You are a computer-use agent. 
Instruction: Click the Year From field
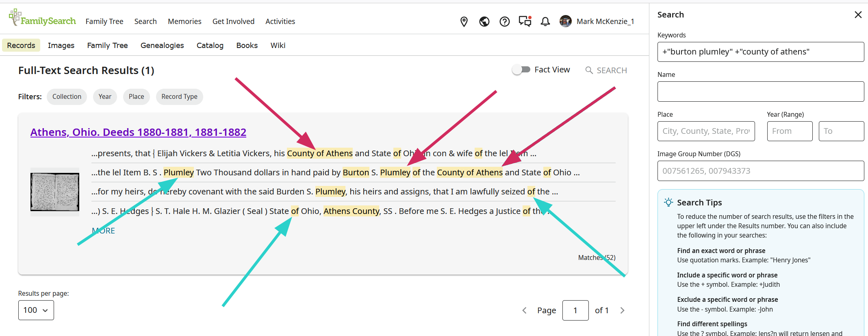point(790,131)
